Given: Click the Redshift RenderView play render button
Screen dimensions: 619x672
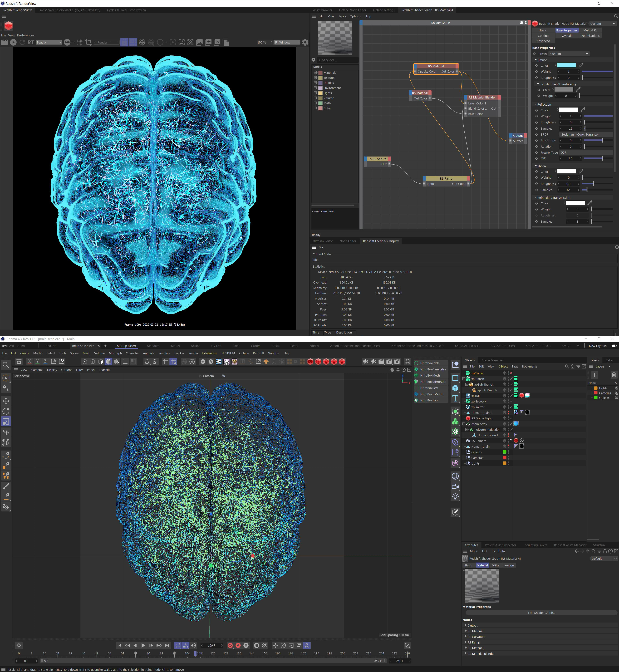Looking at the screenshot, I should click(x=13, y=42).
